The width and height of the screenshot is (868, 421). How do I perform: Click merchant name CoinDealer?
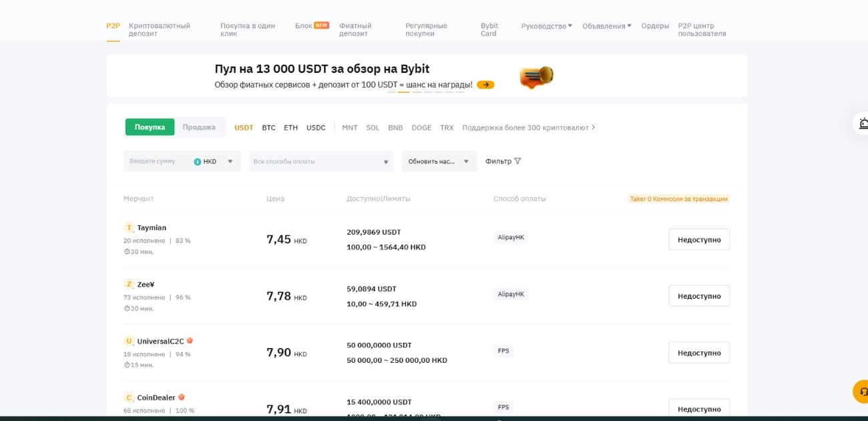pos(156,398)
